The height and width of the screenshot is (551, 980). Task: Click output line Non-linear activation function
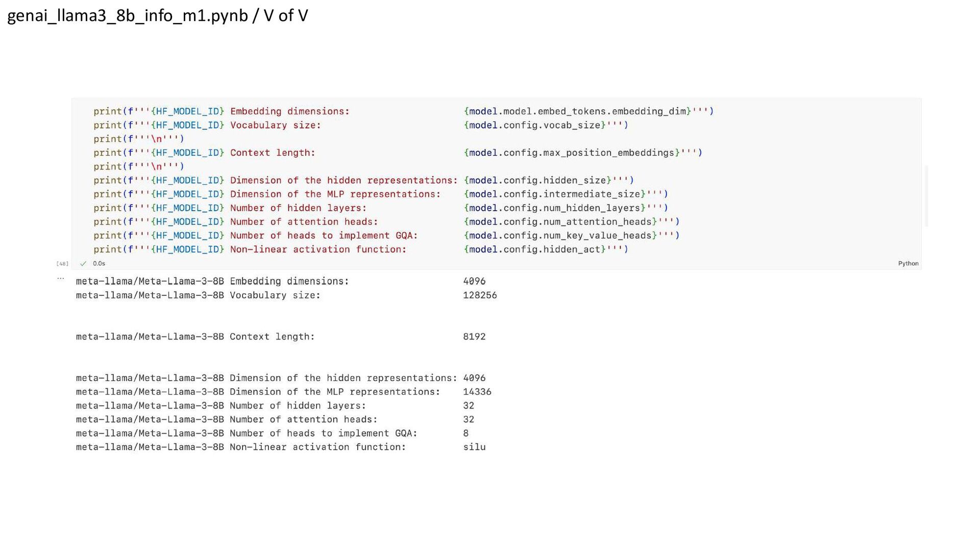point(281,447)
